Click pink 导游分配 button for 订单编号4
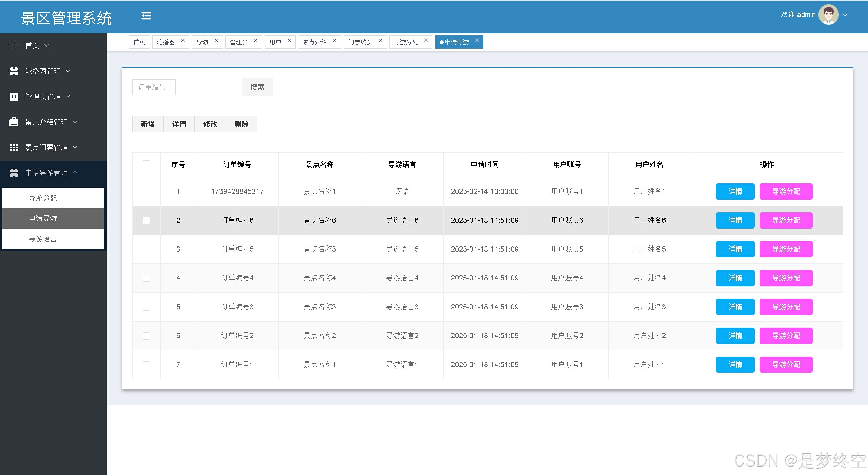The image size is (868, 475). click(786, 278)
